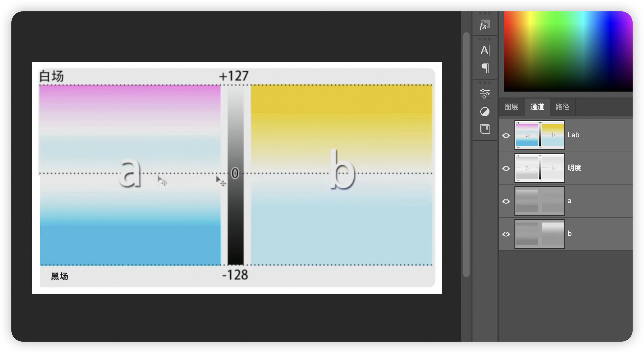Open the Paragraph panel icon

pyautogui.click(x=485, y=68)
